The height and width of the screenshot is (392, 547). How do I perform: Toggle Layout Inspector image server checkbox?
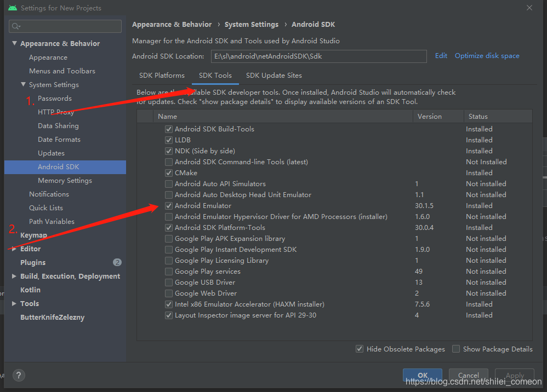point(169,315)
